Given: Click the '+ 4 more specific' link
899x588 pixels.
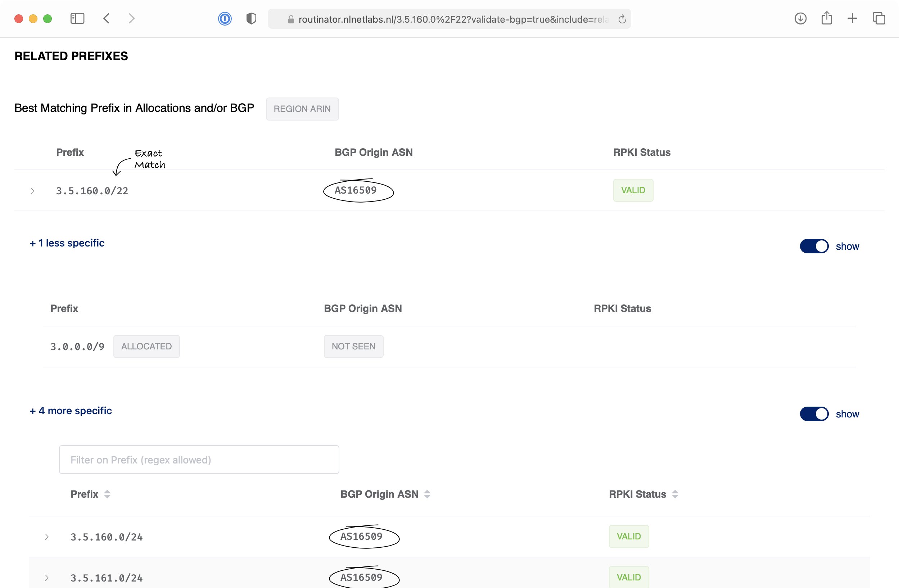Looking at the screenshot, I should (x=71, y=411).
